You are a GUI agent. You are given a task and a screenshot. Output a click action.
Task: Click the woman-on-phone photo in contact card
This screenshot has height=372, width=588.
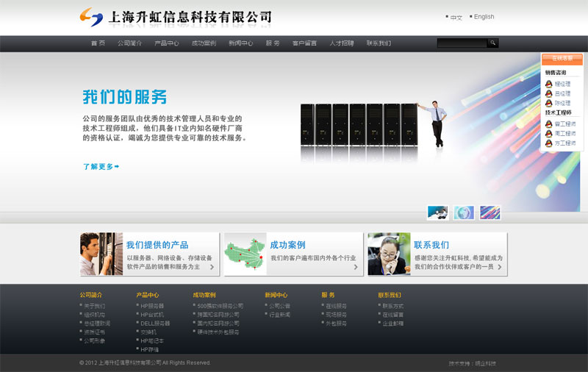[x=390, y=254]
